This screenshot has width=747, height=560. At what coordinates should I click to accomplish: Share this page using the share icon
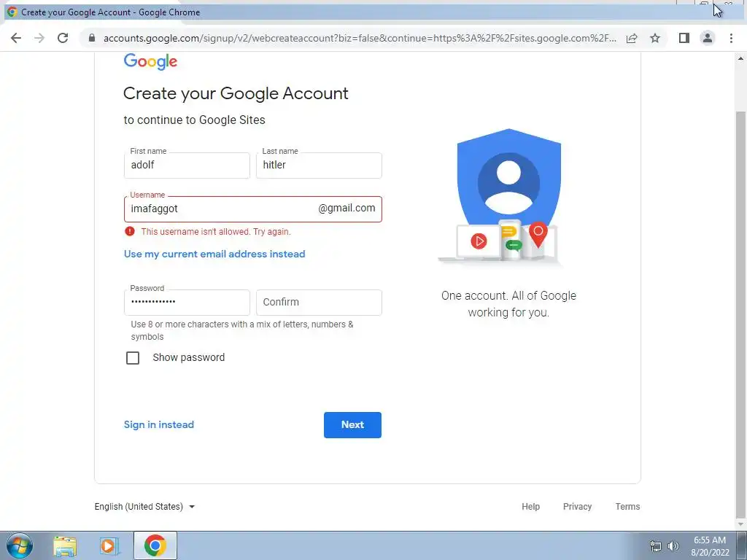coord(632,38)
